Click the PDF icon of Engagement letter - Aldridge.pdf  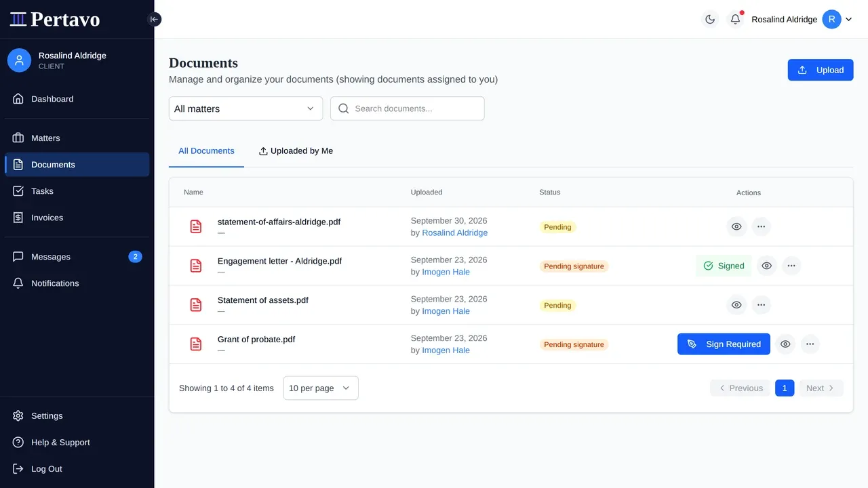point(196,266)
